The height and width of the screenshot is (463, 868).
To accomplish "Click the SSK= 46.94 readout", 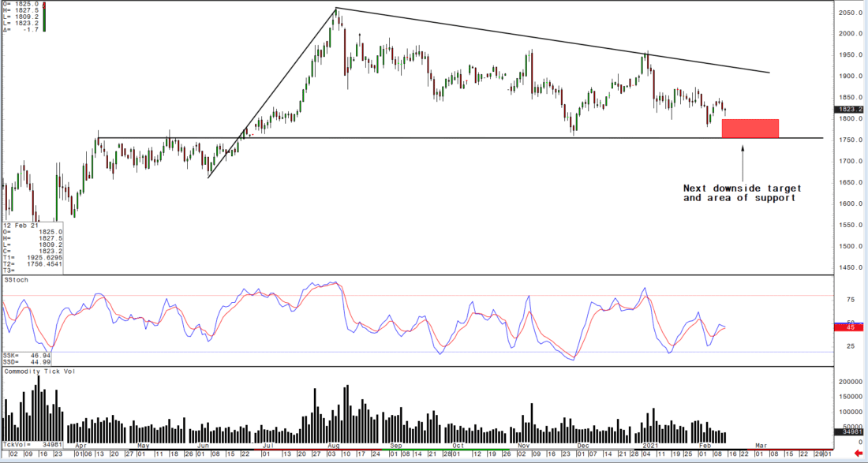I will [27, 355].
